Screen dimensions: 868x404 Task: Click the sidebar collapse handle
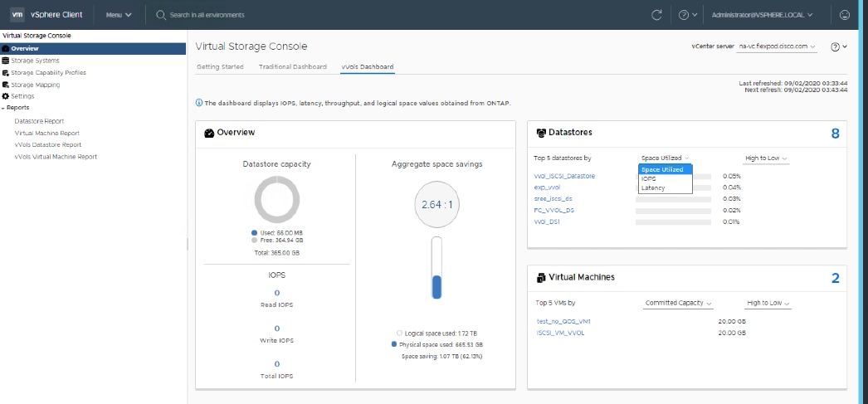click(x=187, y=244)
